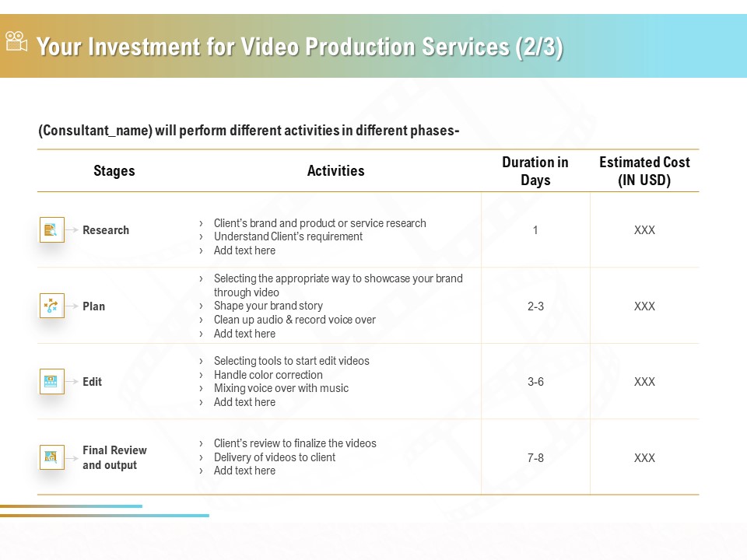Select the Final Review estimated cost 'XXX'
Screen dimensions: 747x560
pyautogui.click(x=644, y=458)
